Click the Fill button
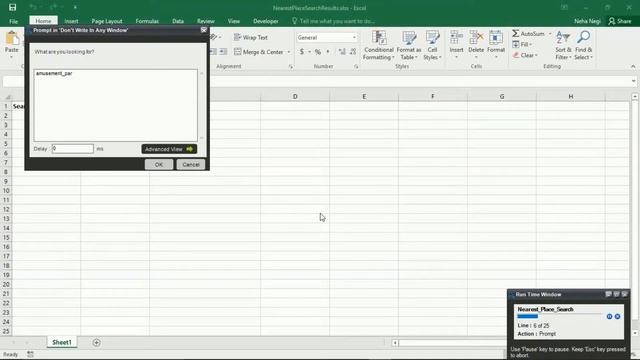 coord(522,44)
